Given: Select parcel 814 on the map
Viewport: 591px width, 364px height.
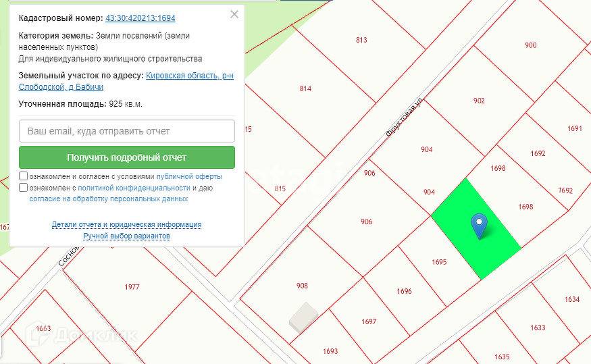Looking at the screenshot, I should click(305, 88).
